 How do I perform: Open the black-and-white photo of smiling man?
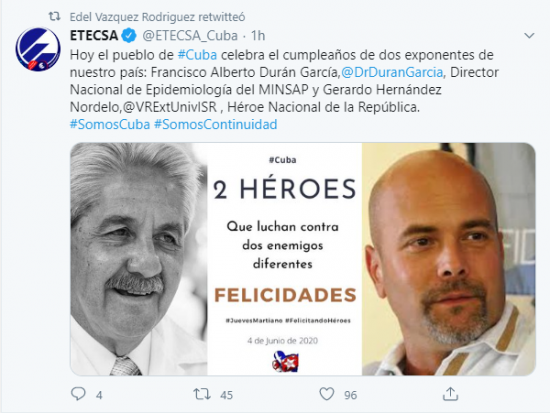(x=139, y=259)
